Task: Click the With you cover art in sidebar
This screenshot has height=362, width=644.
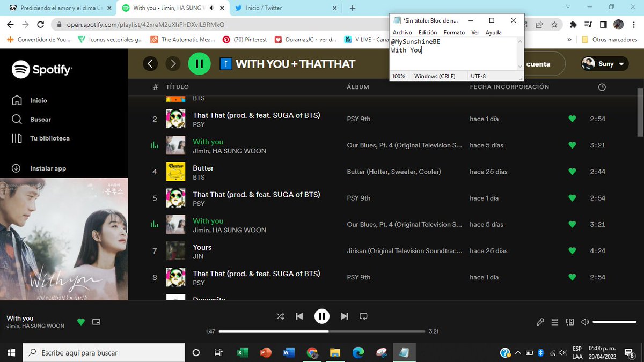Action: pos(64,239)
